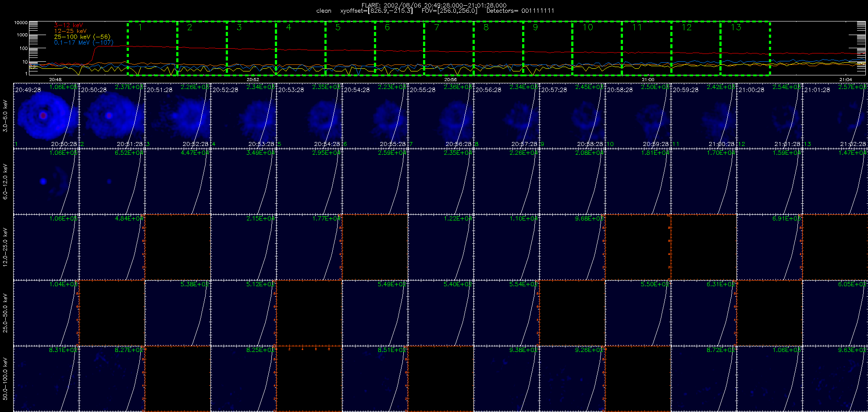Click the blue '0.1-17 MeV (-107)' legend entry

click(84, 43)
